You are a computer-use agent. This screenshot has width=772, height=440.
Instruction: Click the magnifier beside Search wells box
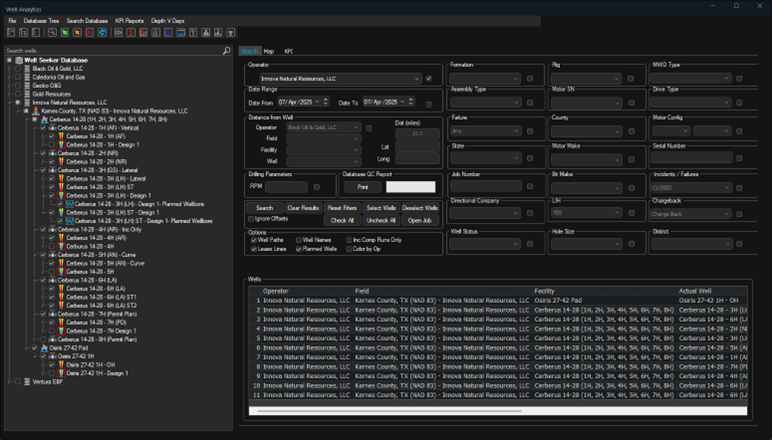(x=227, y=50)
